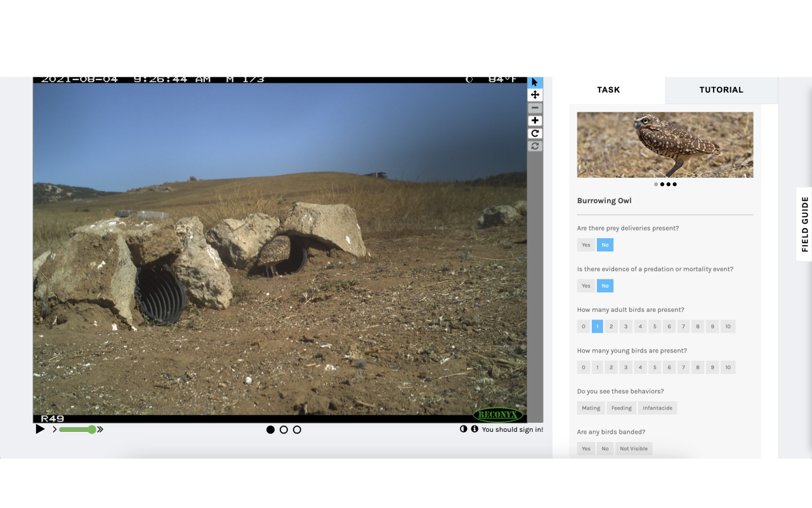Set young birds count to 1
The image size is (812, 508).
(598, 367)
